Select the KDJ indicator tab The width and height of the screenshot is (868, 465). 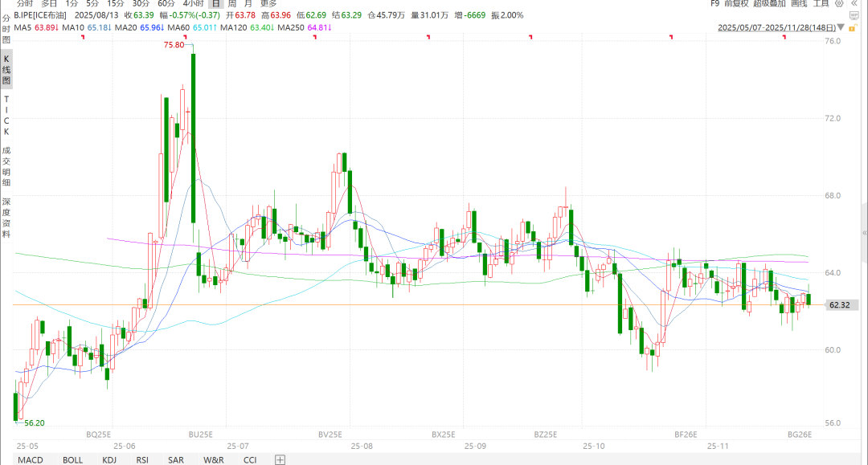click(109, 460)
